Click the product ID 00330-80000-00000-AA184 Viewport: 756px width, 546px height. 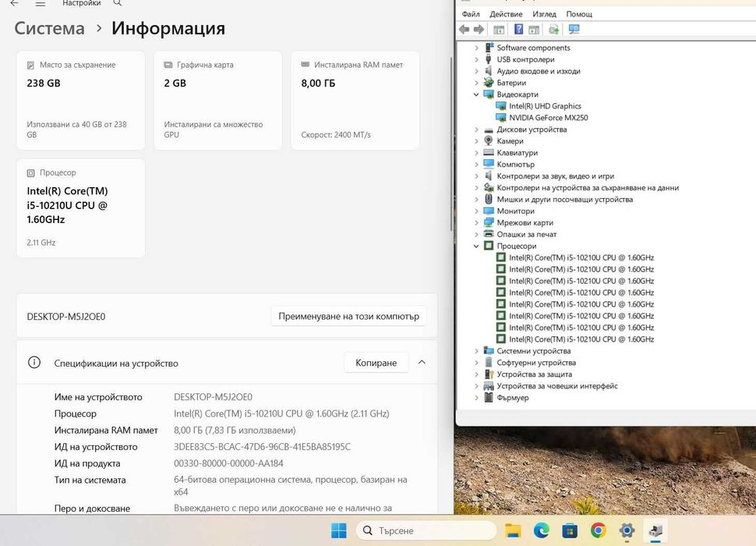pos(228,463)
